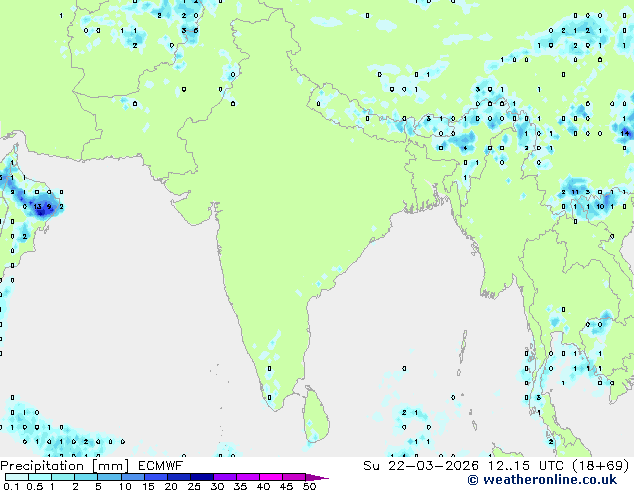Choose the 20–25 mm dark blue swatch
This screenshot has height=490, width=634.
click(178, 477)
